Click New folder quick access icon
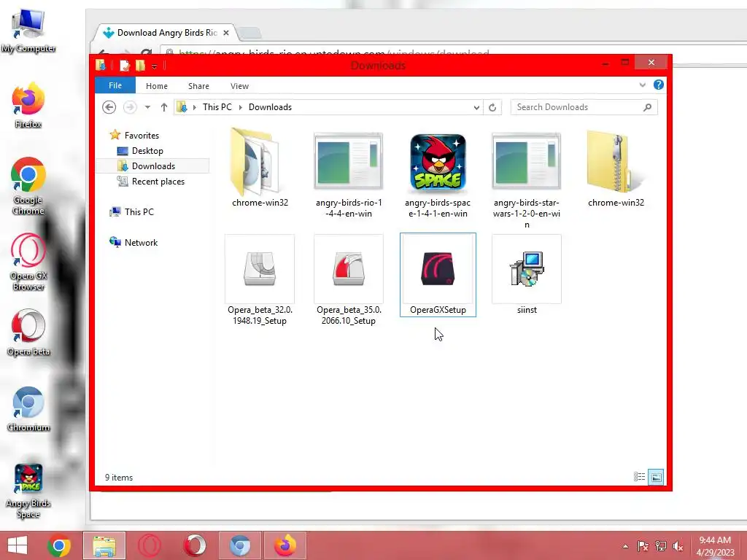The image size is (747, 560). 140,65
